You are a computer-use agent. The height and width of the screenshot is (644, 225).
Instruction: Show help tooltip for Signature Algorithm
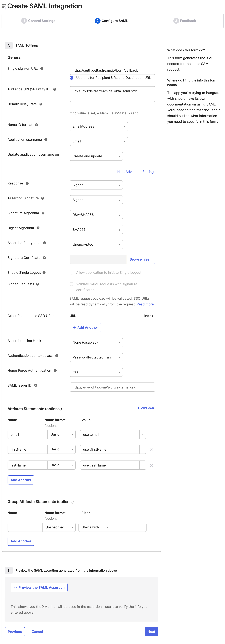coord(43,213)
